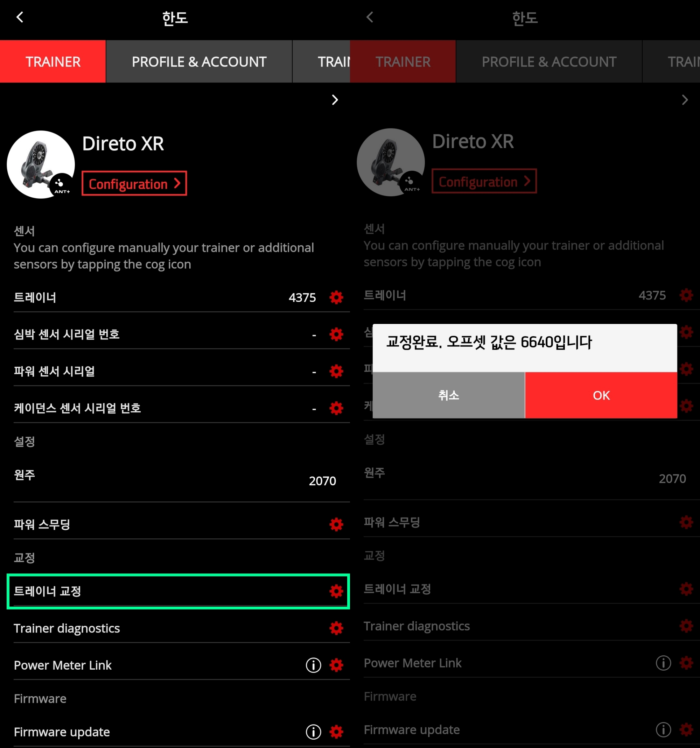
Task: Tap 한도 header title on left screen
Action: pos(175,18)
